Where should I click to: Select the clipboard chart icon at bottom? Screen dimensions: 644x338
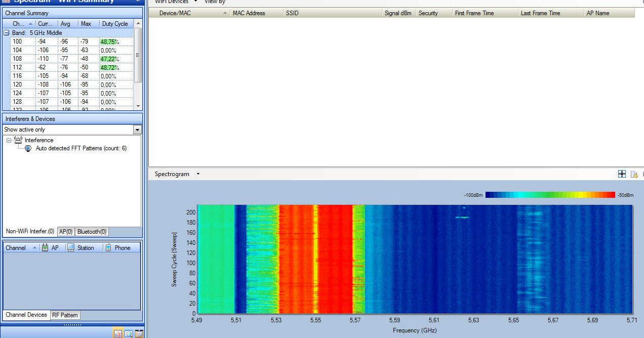(139, 333)
